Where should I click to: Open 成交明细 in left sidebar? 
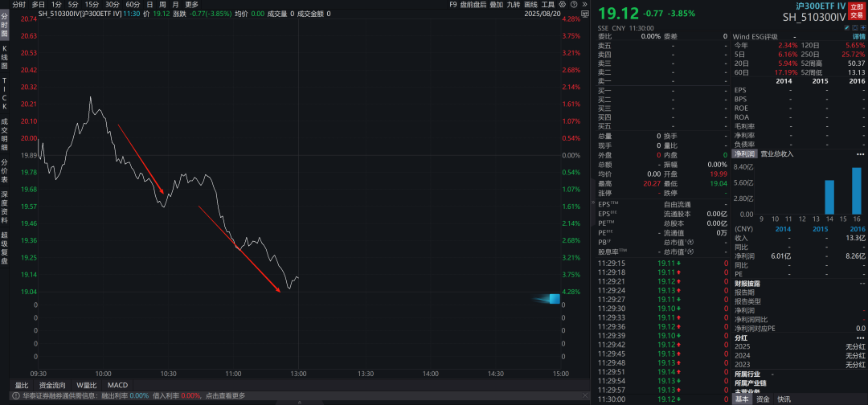[x=5, y=134]
